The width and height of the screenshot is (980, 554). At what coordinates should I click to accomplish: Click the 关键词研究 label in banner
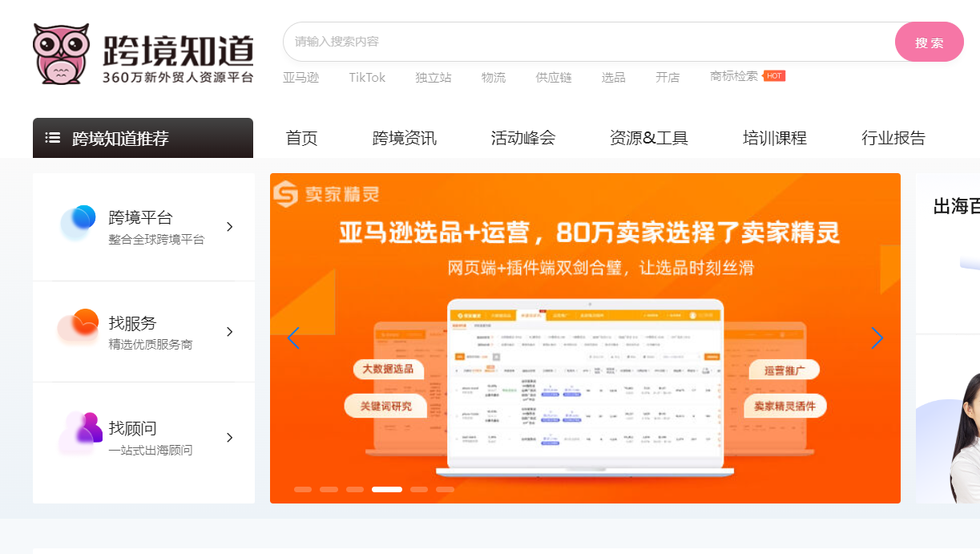tap(386, 406)
